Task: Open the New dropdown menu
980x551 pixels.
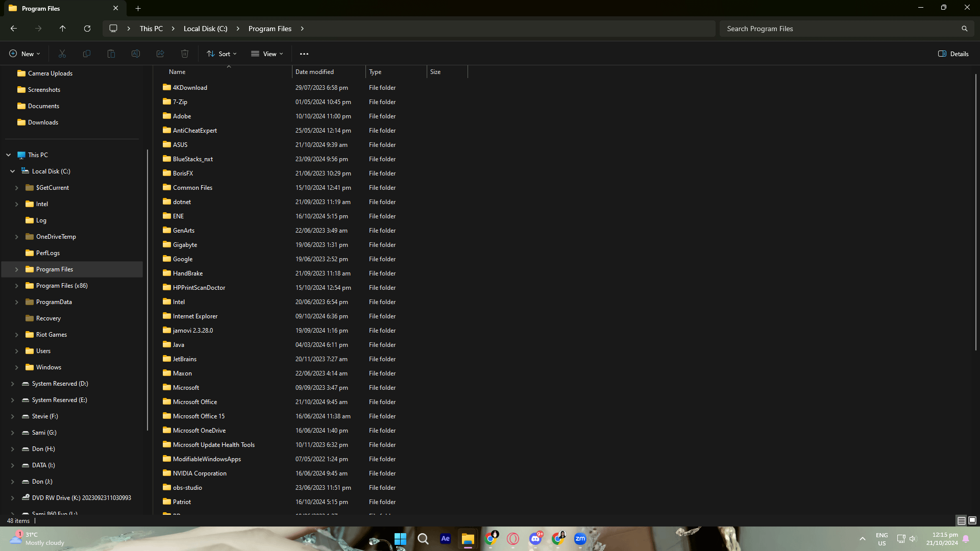Action: pyautogui.click(x=24, y=54)
